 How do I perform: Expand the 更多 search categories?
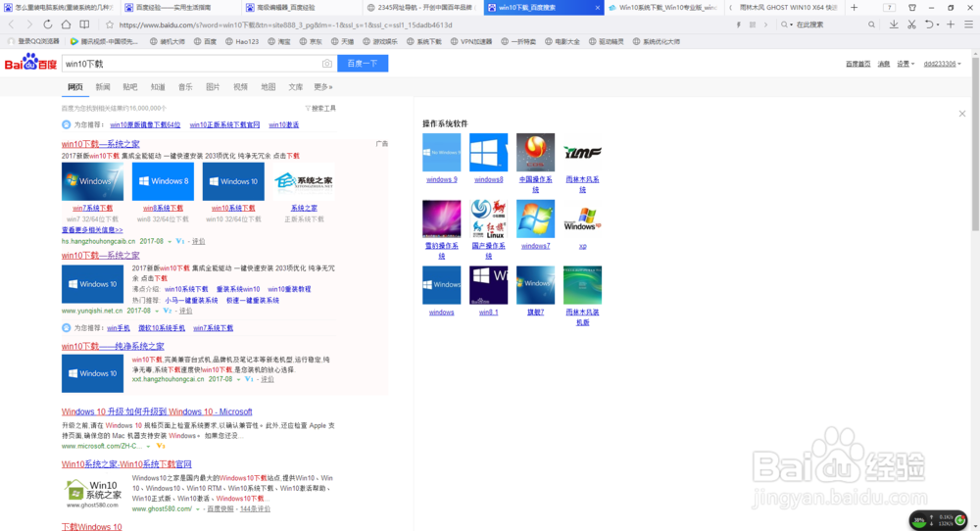coord(322,87)
